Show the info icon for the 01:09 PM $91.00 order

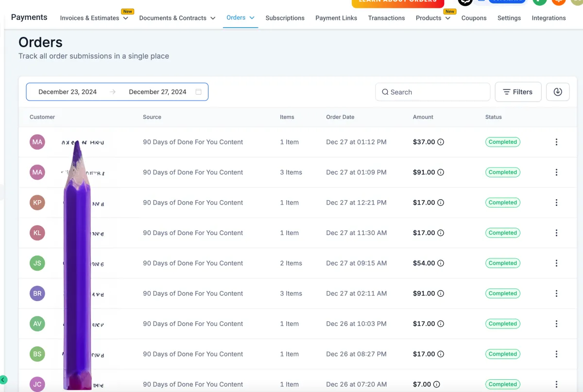[441, 172]
